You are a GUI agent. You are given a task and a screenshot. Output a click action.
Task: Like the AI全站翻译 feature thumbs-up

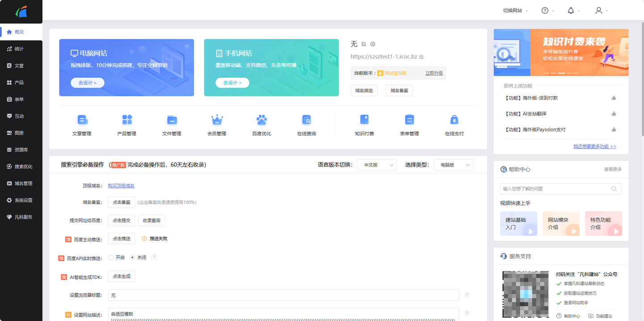614,114
